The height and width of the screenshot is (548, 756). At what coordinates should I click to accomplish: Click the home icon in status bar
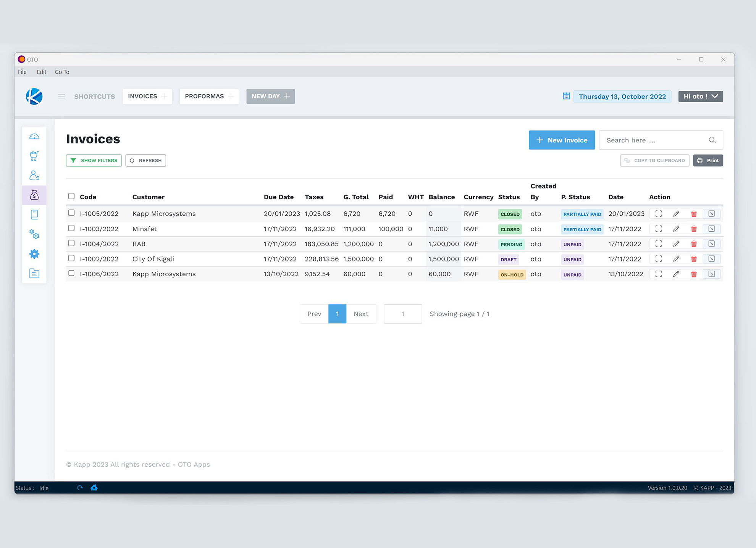click(94, 488)
